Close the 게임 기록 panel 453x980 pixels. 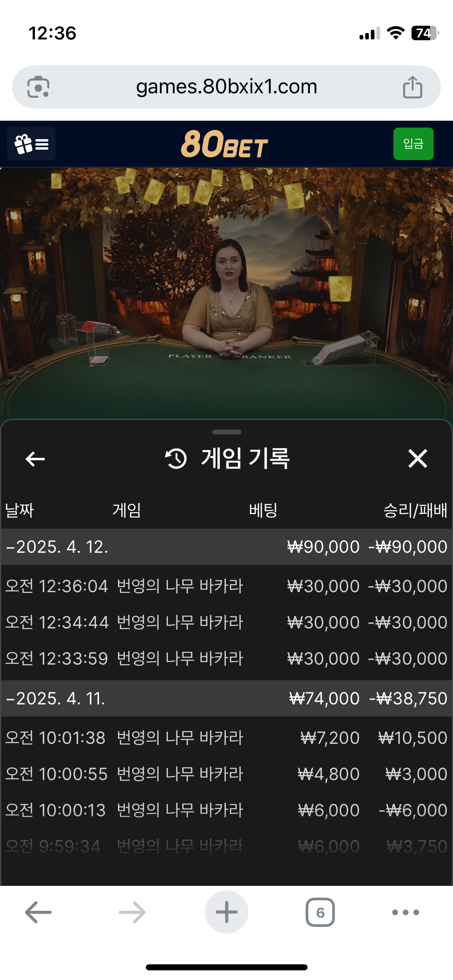point(418,459)
